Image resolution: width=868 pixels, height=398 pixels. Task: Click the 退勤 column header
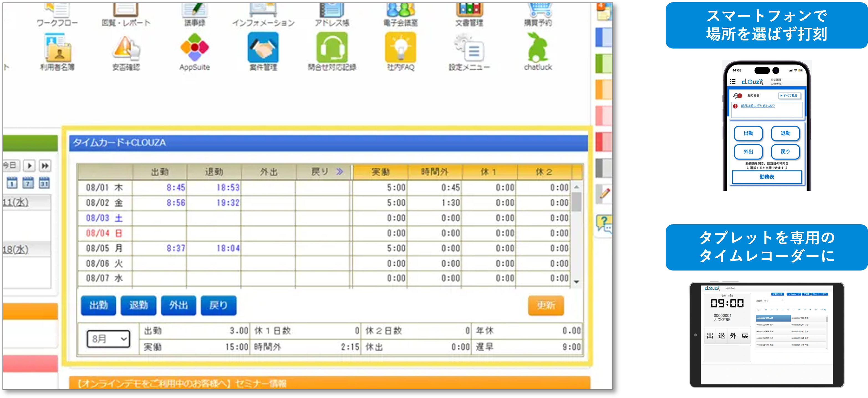(x=214, y=172)
